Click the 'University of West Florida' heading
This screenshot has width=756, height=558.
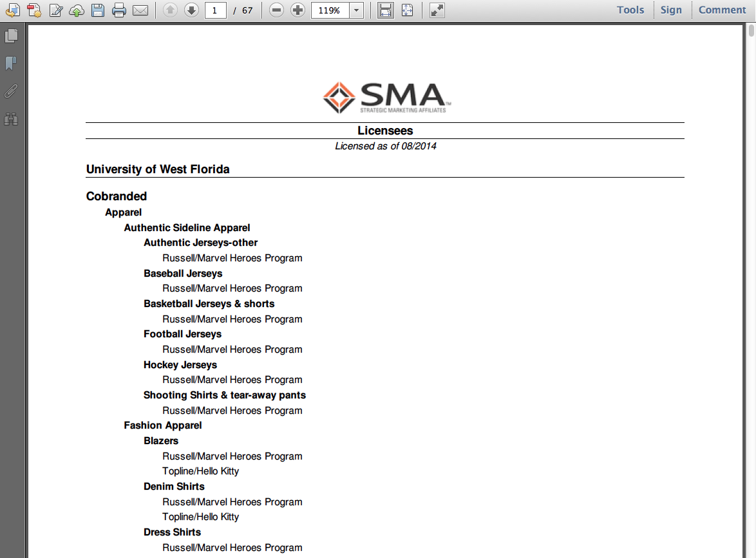coord(158,169)
